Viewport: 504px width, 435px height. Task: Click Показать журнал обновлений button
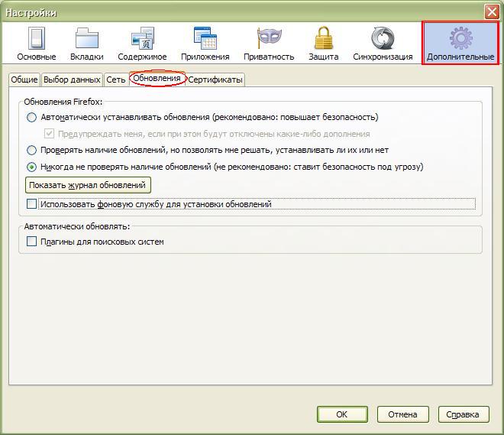click(88, 185)
